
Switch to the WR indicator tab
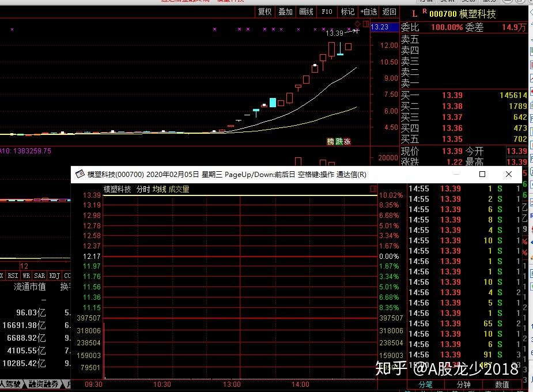click(x=26, y=276)
